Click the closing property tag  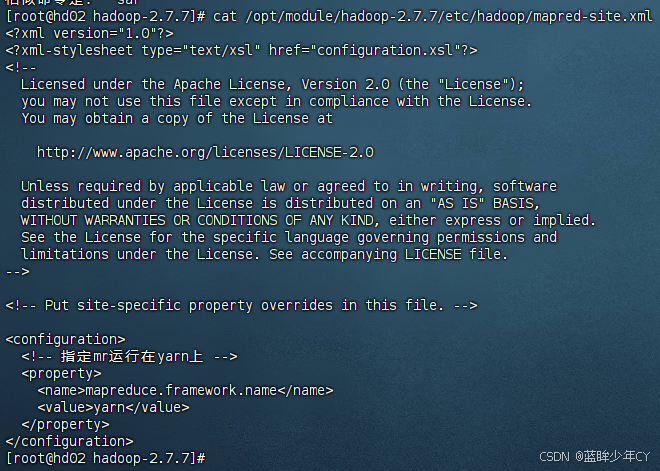click(65, 424)
